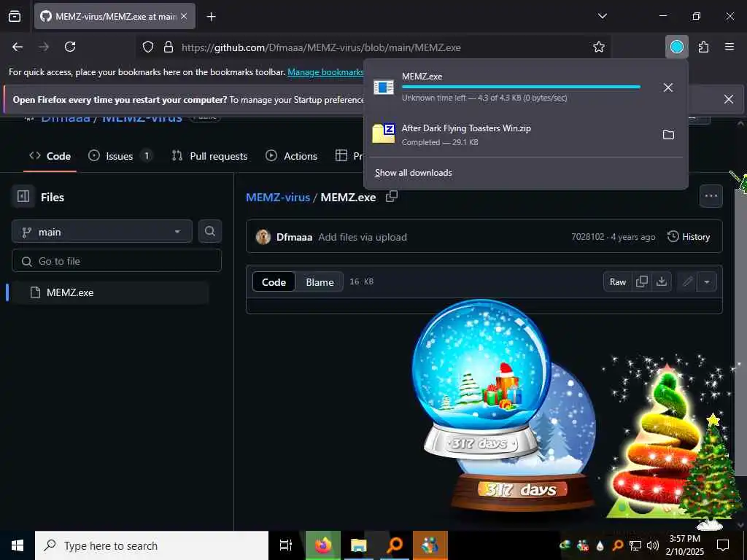Open Dfmaaa user profile link

pos(295,237)
